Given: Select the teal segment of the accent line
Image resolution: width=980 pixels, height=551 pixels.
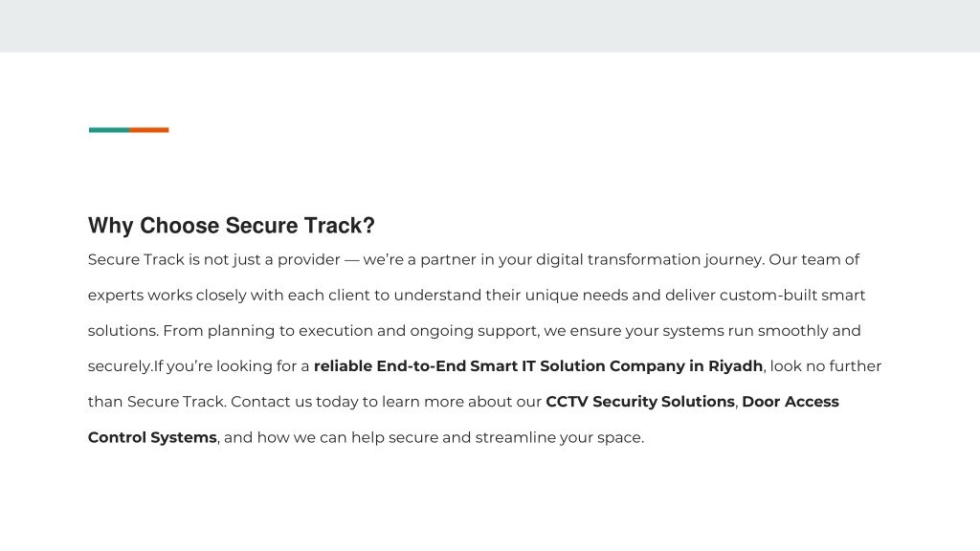Looking at the screenshot, I should coord(109,130).
